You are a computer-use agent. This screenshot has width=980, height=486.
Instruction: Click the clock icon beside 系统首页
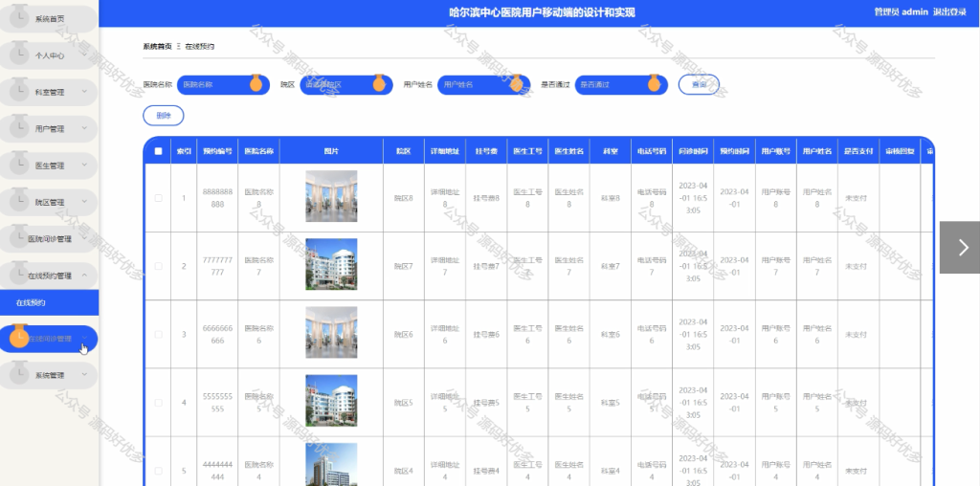20,16
